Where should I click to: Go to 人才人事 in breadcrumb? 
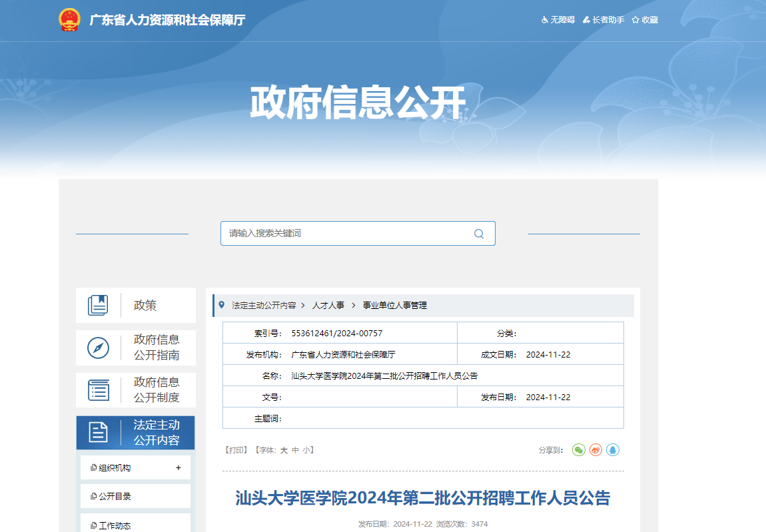click(328, 306)
